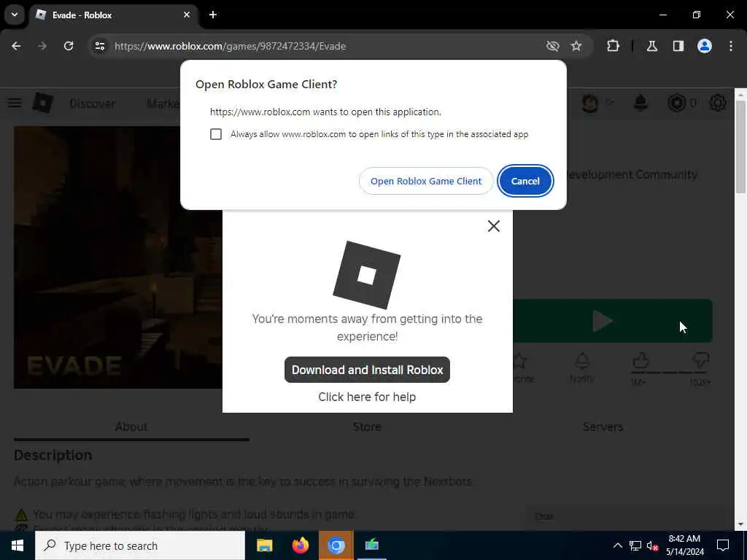Image resolution: width=747 pixels, height=560 pixels.
Task: Click the page vertical scrollbar thumb
Action: click(x=740, y=147)
